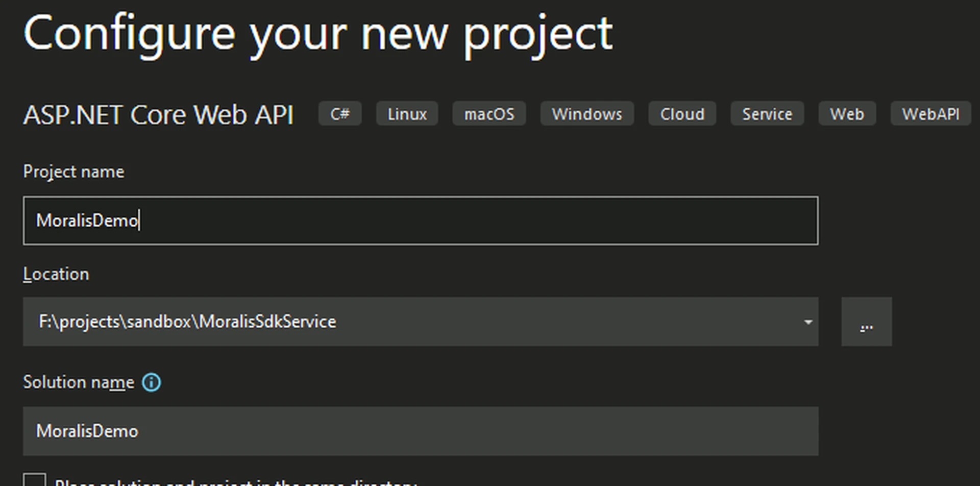The height and width of the screenshot is (486, 980).
Task: Select the C# language tag
Action: [339, 113]
